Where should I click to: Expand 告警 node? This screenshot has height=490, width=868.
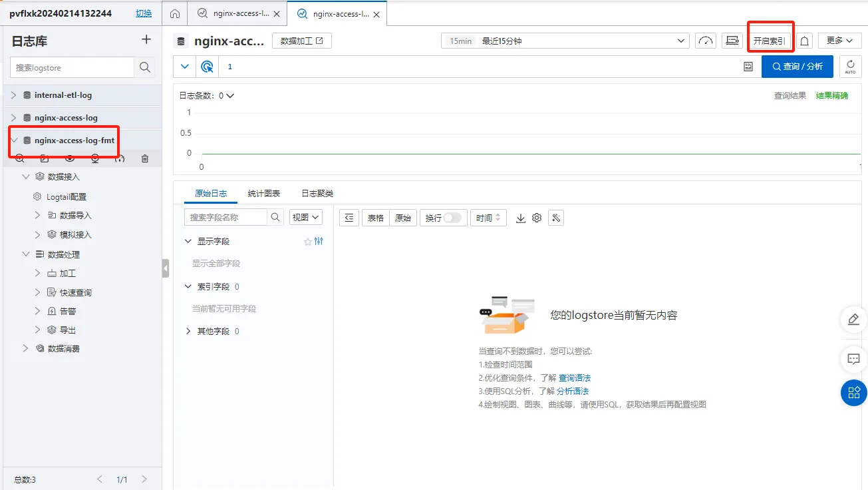[38, 311]
